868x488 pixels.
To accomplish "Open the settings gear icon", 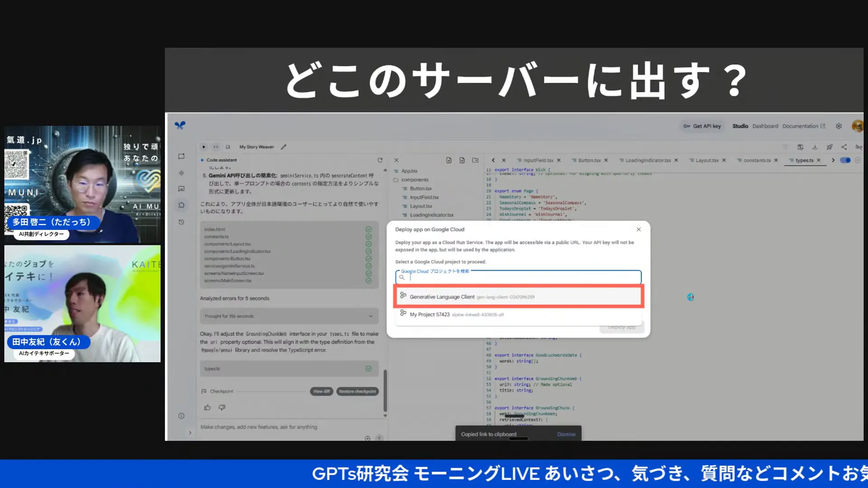I will [x=839, y=126].
